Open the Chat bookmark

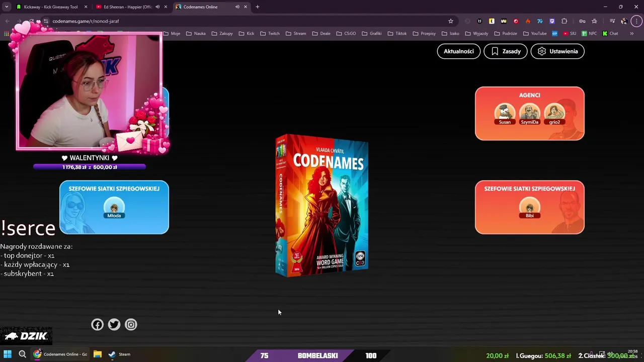click(x=610, y=34)
